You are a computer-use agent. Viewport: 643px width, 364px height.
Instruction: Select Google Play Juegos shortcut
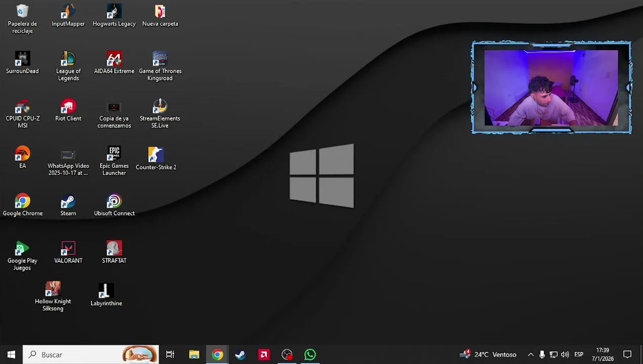[22, 256]
